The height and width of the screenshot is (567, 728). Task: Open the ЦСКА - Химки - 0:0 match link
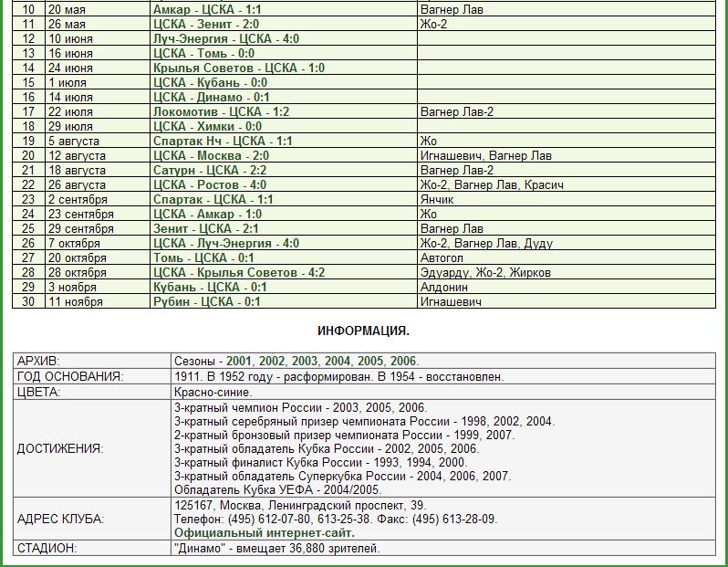(207, 127)
